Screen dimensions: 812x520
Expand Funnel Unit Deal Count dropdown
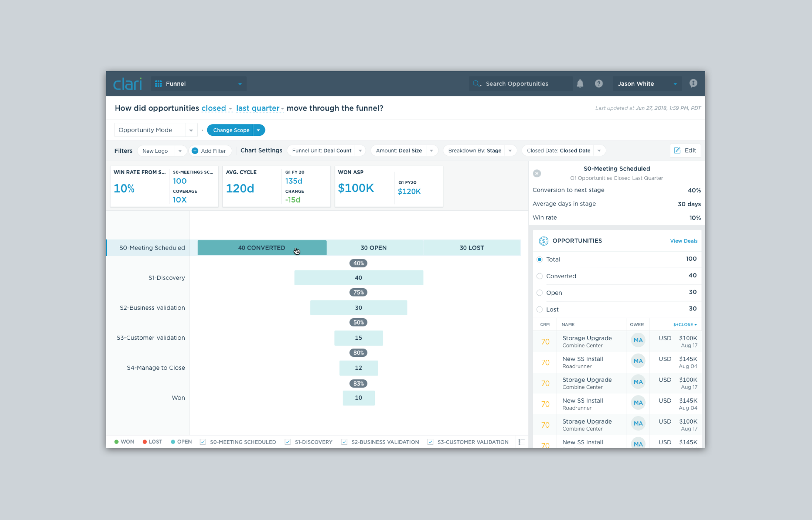pyautogui.click(x=360, y=151)
